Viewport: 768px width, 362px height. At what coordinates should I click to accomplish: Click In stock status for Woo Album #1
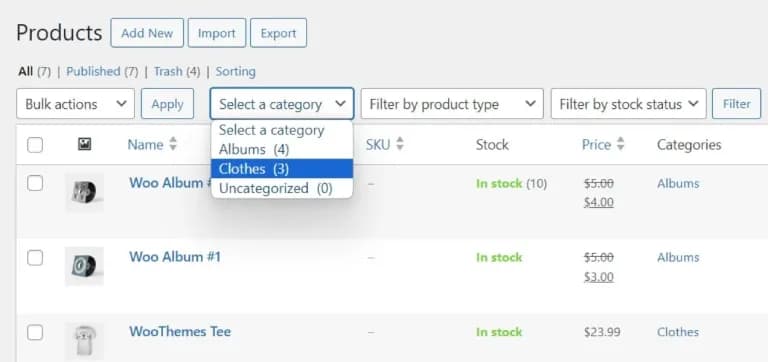coord(499,258)
